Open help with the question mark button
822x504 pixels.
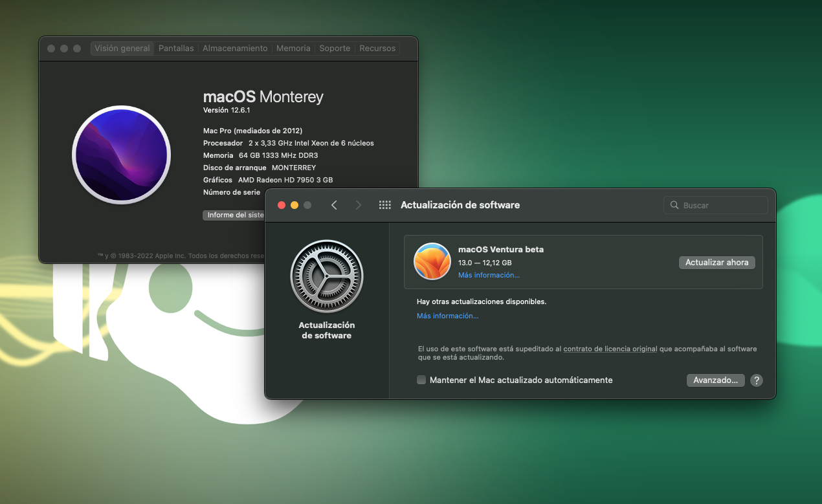[756, 380]
